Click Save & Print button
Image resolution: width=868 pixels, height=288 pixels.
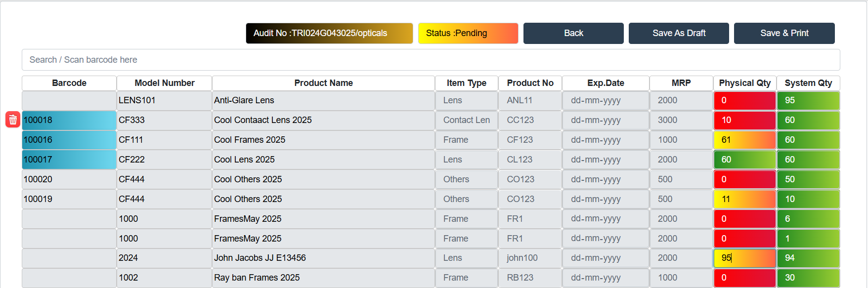[x=784, y=33]
